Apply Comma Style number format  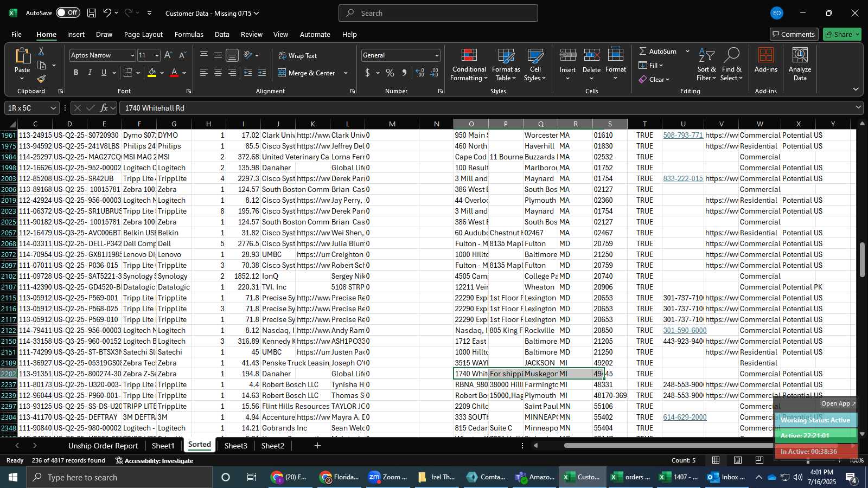(x=404, y=73)
